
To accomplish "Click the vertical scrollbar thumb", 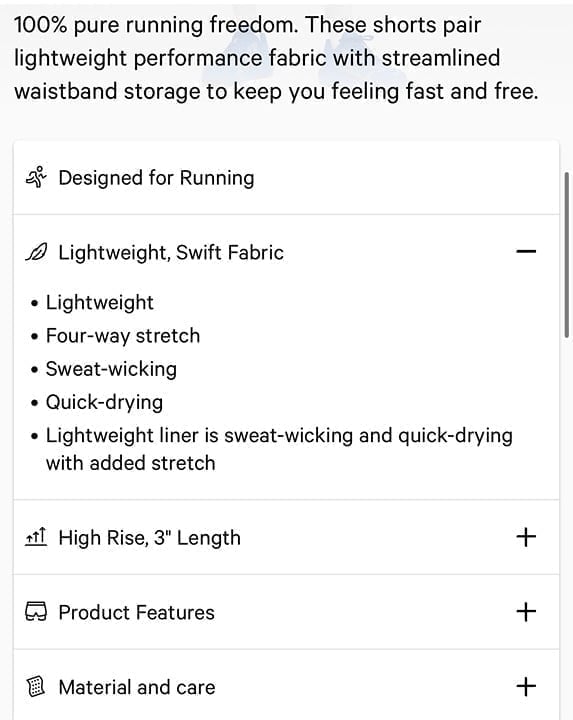I will (567, 255).
